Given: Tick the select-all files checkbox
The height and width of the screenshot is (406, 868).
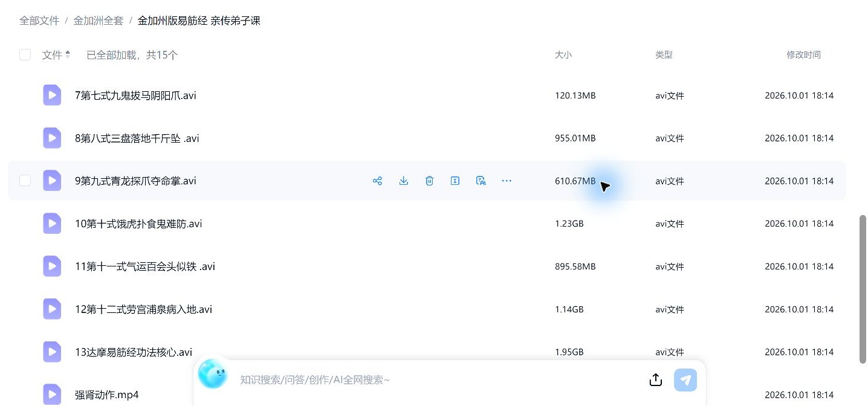Looking at the screenshot, I should click(25, 55).
